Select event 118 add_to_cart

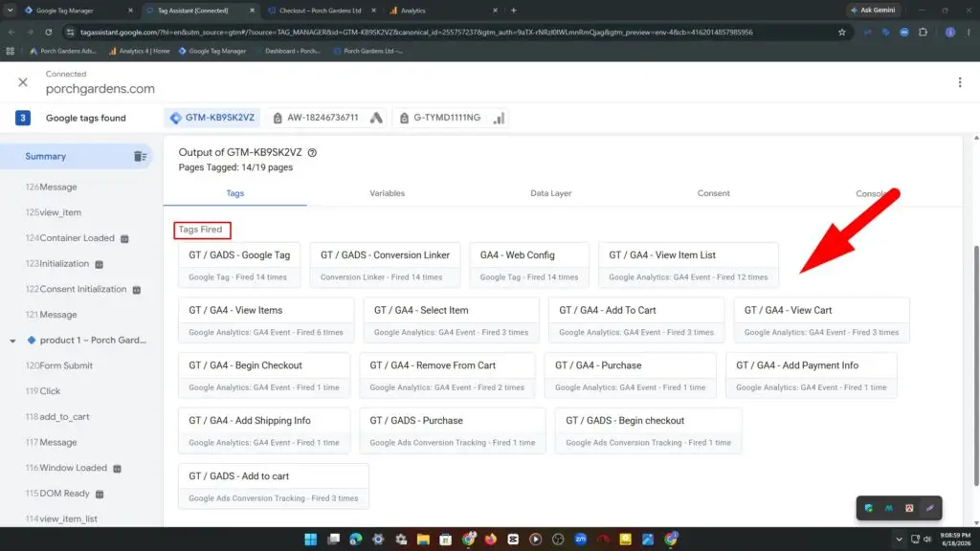(x=57, y=417)
